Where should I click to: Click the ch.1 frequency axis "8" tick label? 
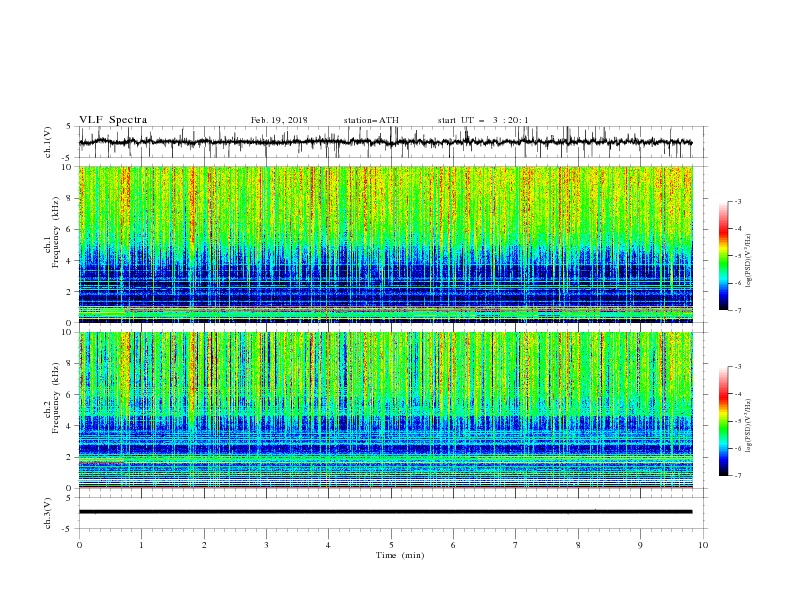[x=70, y=198]
